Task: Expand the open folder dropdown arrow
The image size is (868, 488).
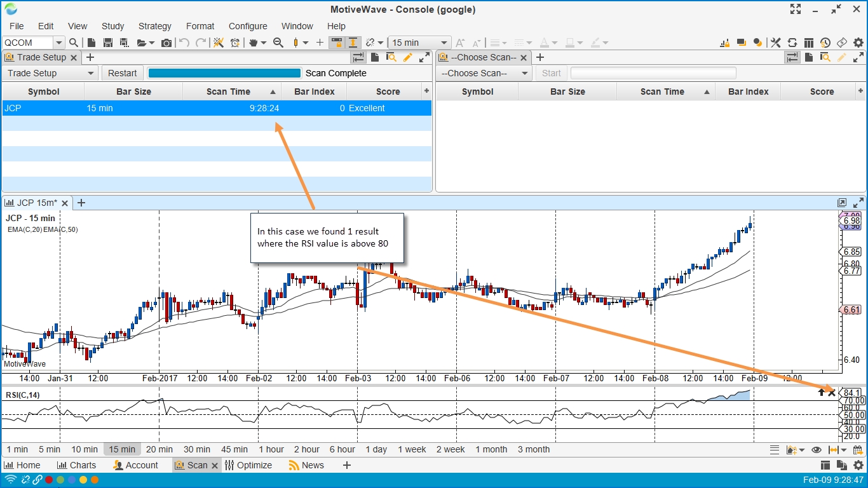Action: point(152,43)
